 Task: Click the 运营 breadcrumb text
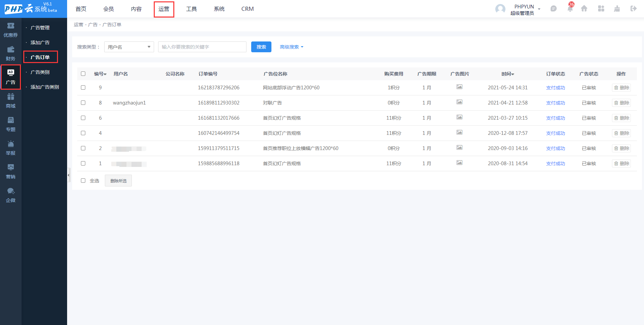[79, 25]
